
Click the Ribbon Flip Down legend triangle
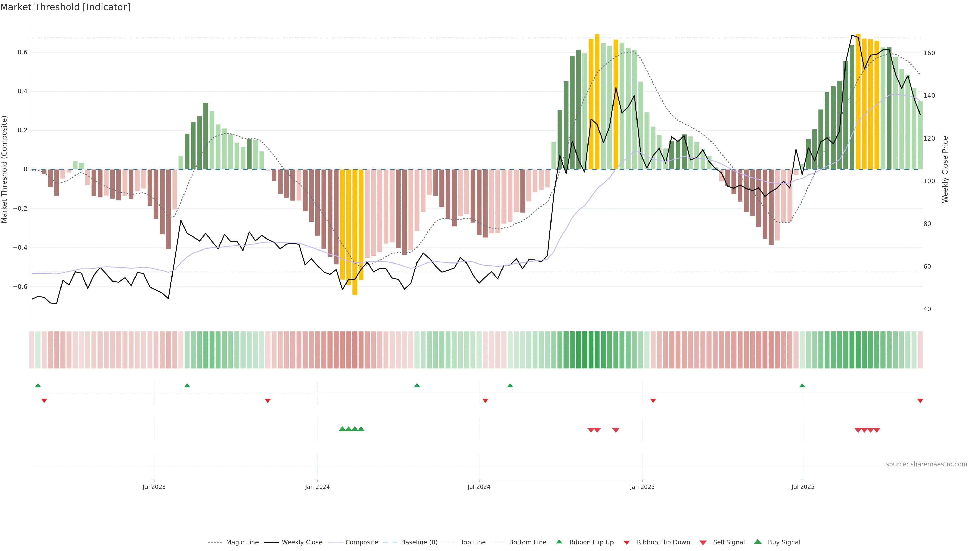627,543
